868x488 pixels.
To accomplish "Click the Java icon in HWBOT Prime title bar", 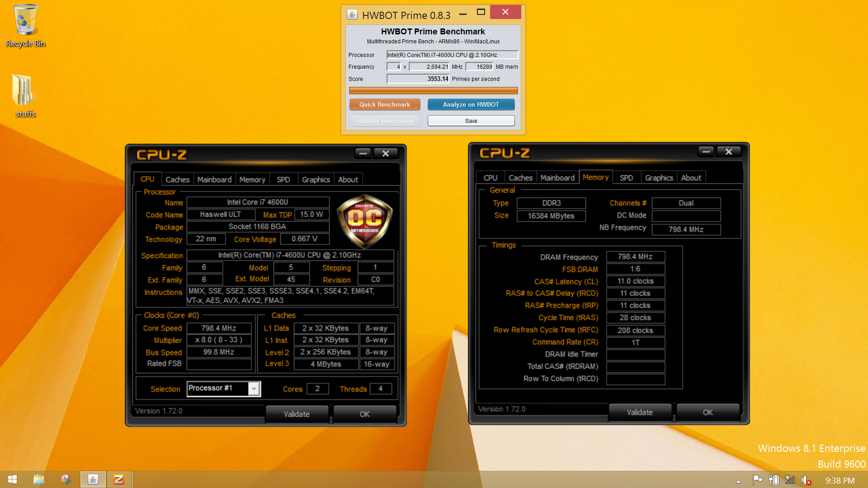I will 352,14.
